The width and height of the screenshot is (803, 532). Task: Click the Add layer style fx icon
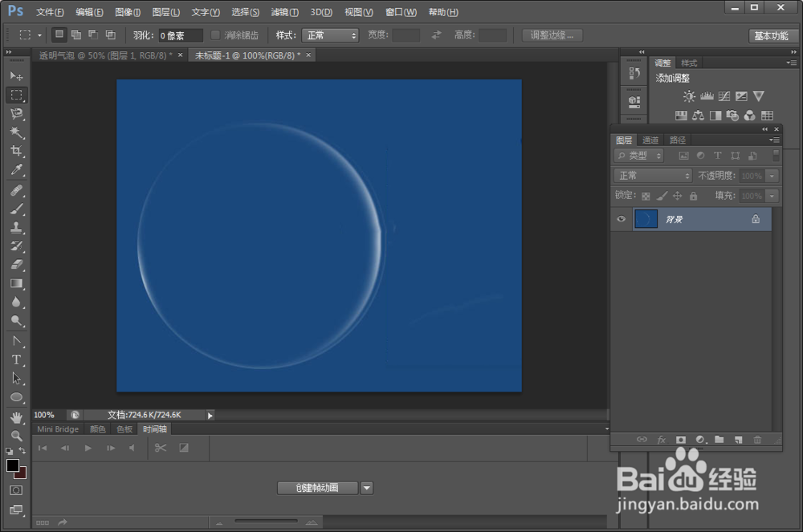pos(661,440)
